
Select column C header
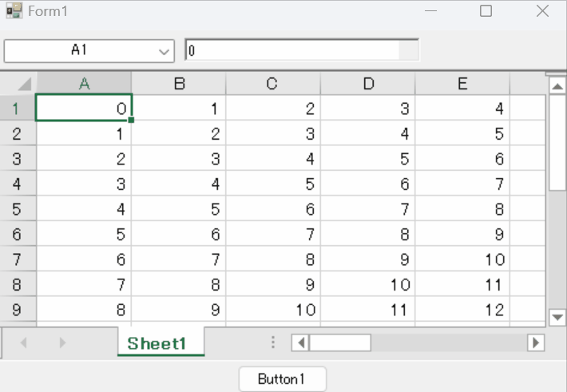tap(273, 84)
